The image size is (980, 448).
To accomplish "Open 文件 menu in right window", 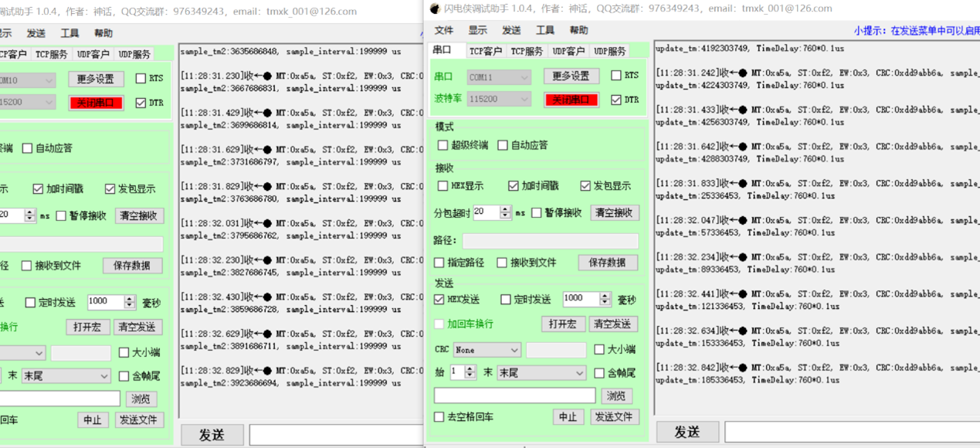I will 444,30.
